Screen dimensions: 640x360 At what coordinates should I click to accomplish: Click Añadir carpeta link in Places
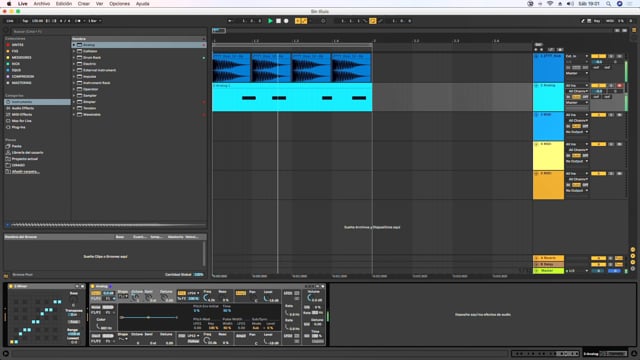coord(25,172)
